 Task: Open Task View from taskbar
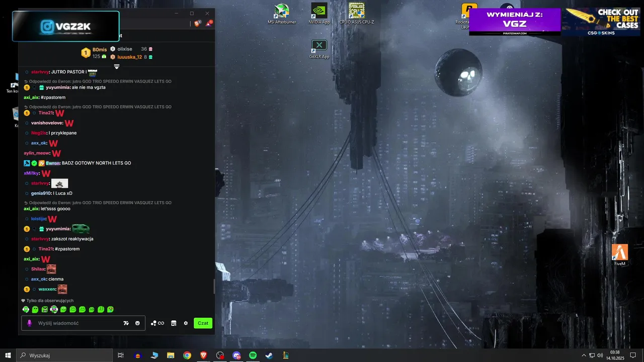[121, 355]
